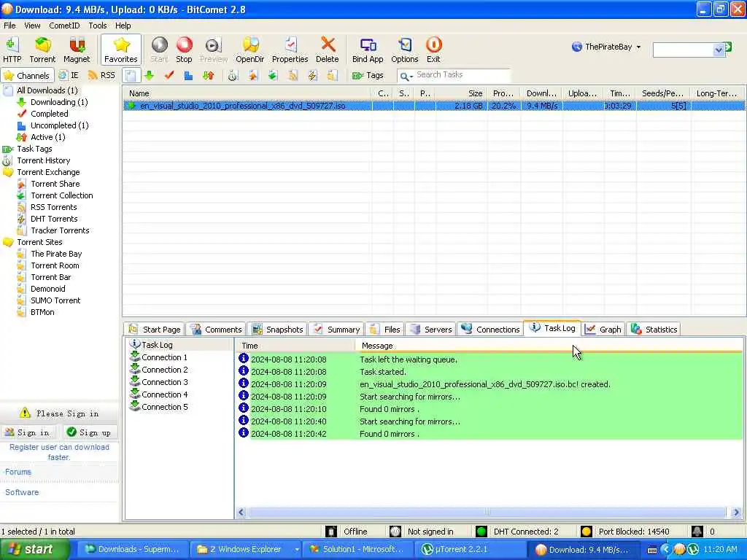Add a Magnet link download
Screen dimensions: 747x560
pyautogui.click(x=77, y=50)
